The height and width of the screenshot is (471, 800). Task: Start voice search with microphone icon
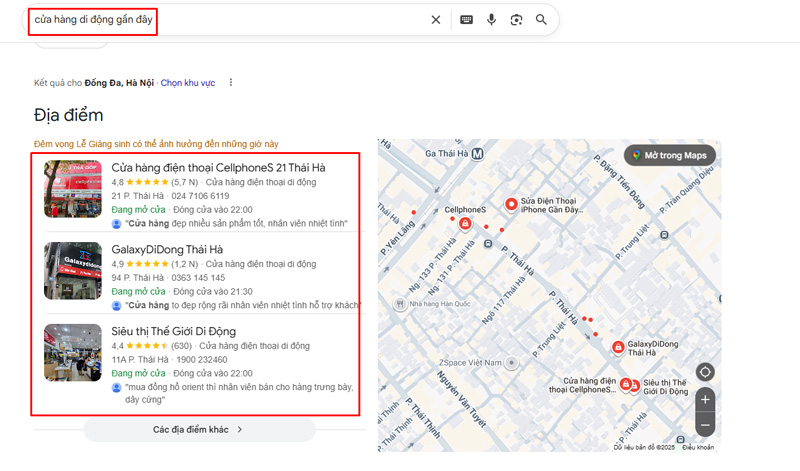[491, 20]
